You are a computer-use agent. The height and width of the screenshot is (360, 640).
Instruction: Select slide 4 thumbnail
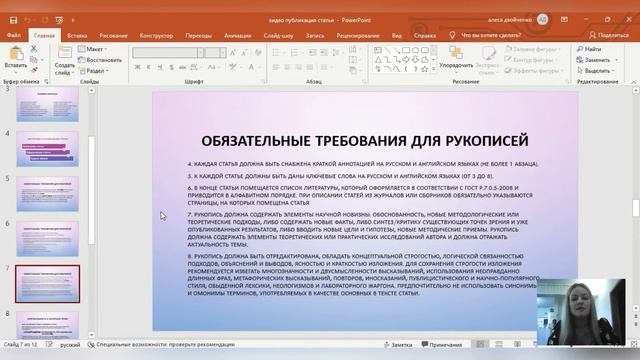pyautogui.click(x=47, y=149)
